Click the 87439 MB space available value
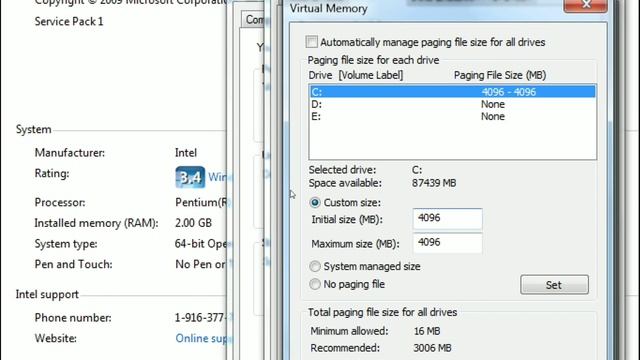 (x=434, y=183)
